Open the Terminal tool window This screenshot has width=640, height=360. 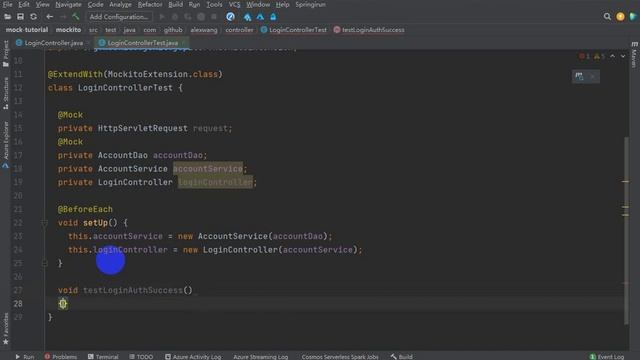[x=103, y=356]
